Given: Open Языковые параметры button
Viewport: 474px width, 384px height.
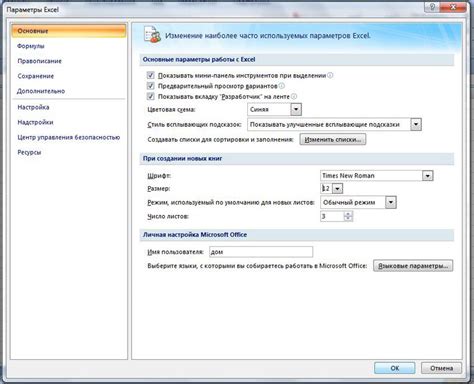Looking at the screenshot, I should (413, 266).
